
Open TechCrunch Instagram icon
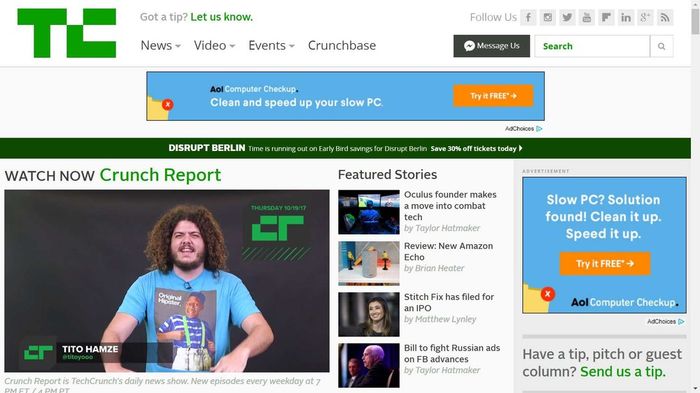point(548,17)
